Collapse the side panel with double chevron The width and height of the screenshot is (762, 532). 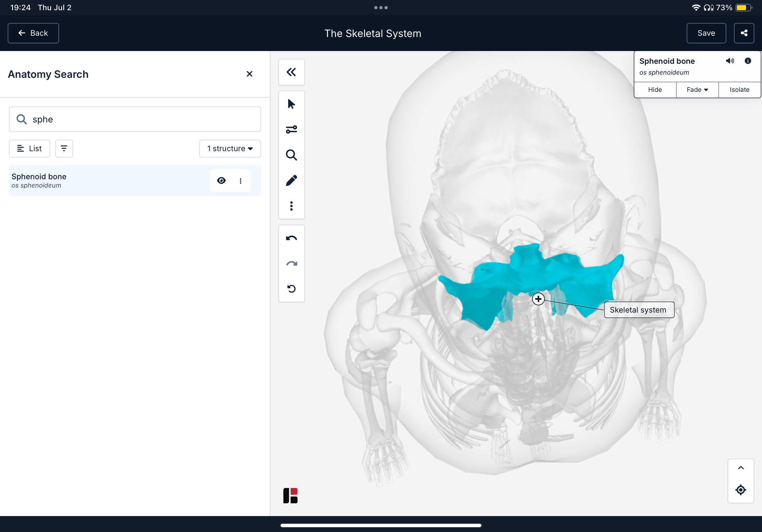[x=291, y=72]
